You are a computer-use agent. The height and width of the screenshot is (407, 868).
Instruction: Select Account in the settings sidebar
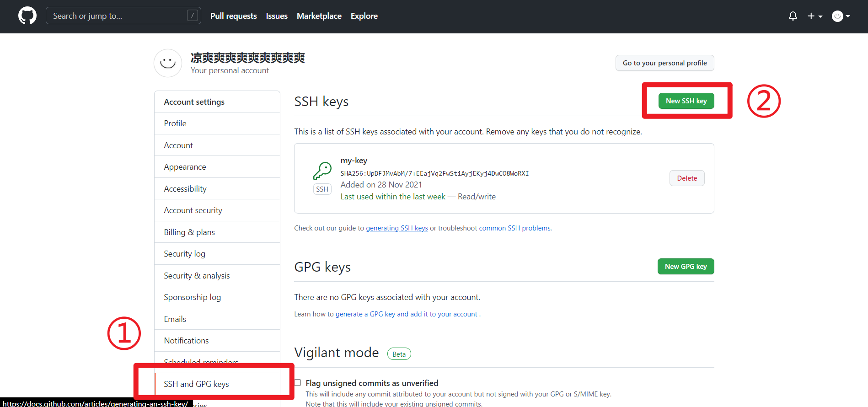(x=217, y=145)
